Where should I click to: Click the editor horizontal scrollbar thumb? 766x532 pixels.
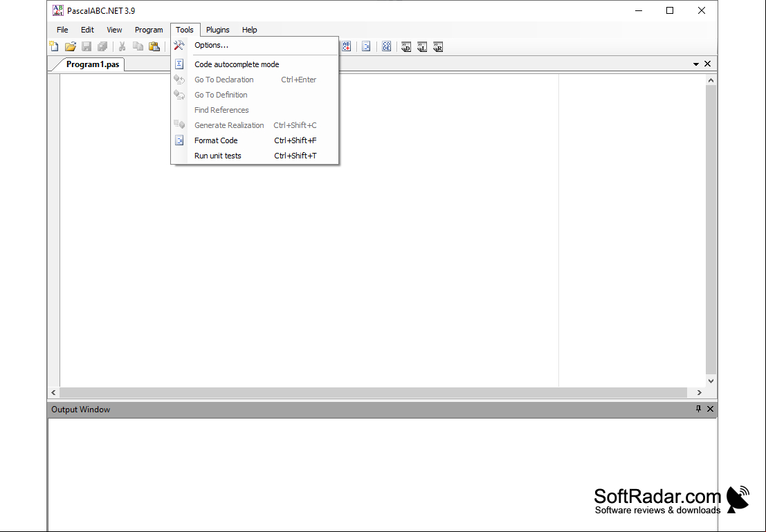[x=373, y=392]
